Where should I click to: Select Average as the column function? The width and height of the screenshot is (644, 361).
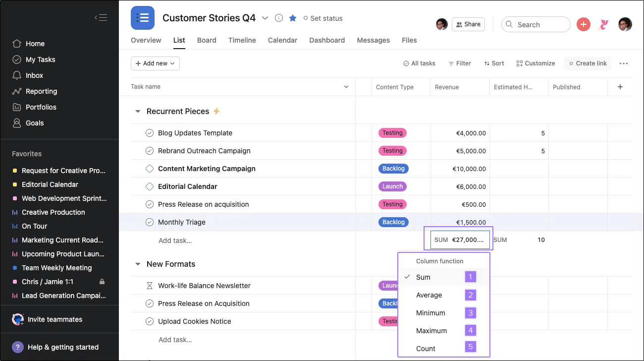(429, 295)
